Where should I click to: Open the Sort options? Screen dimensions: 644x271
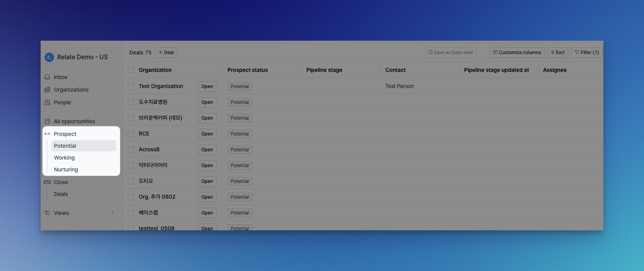point(558,53)
